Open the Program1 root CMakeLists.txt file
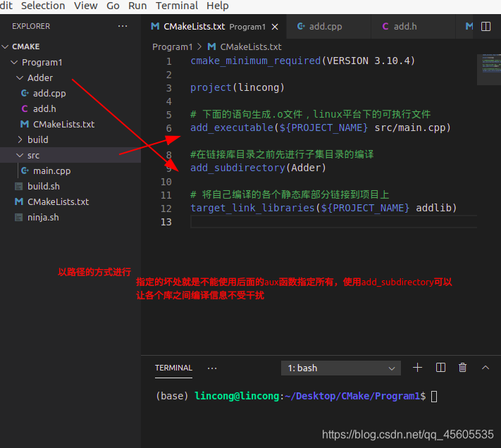Viewport: 501px width, 448px height. click(x=58, y=201)
